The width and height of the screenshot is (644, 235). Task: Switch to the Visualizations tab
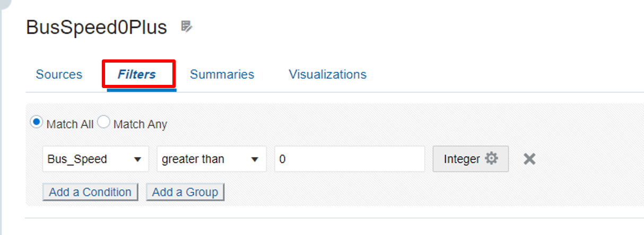click(x=327, y=74)
